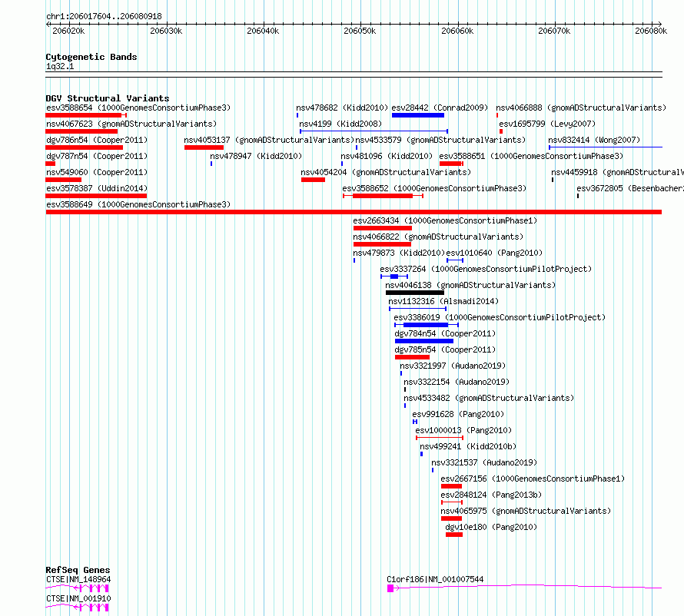Open nsv4199 Kidd2008 variant label

click(x=340, y=124)
